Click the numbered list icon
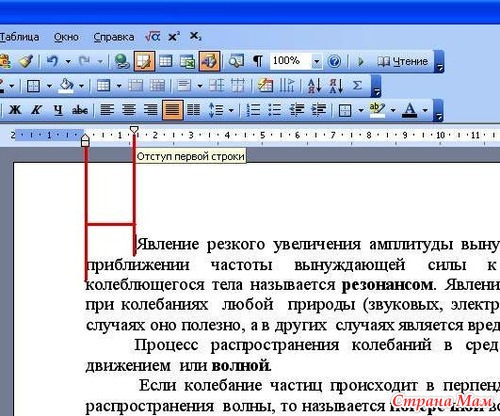The width and height of the screenshot is (500, 416). coord(253,110)
